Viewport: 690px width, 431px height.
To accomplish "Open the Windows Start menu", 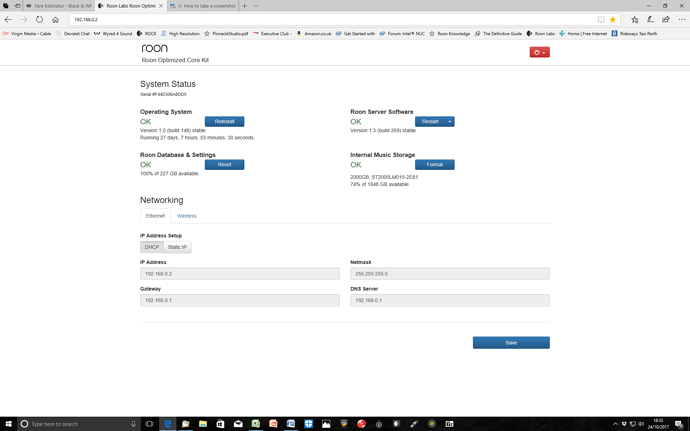I will point(8,424).
